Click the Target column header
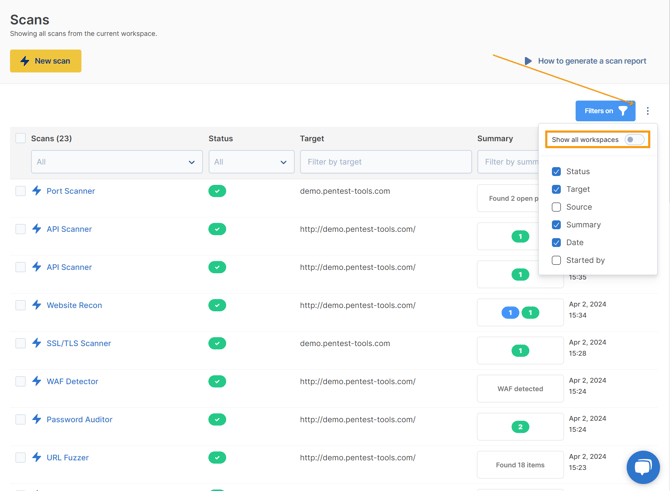670x491 pixels. (312, 138)
